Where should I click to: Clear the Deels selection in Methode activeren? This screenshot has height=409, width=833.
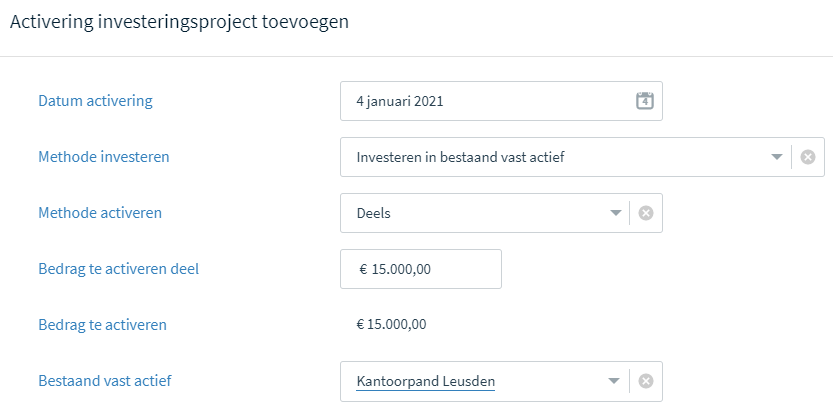(645, 213)
